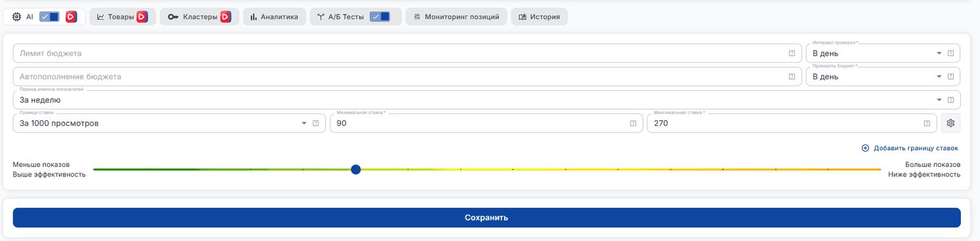Click Добавить границу ставок link
Image resolution: width=980 pixels, height=241 pixels.
click(x=910, y=148)
